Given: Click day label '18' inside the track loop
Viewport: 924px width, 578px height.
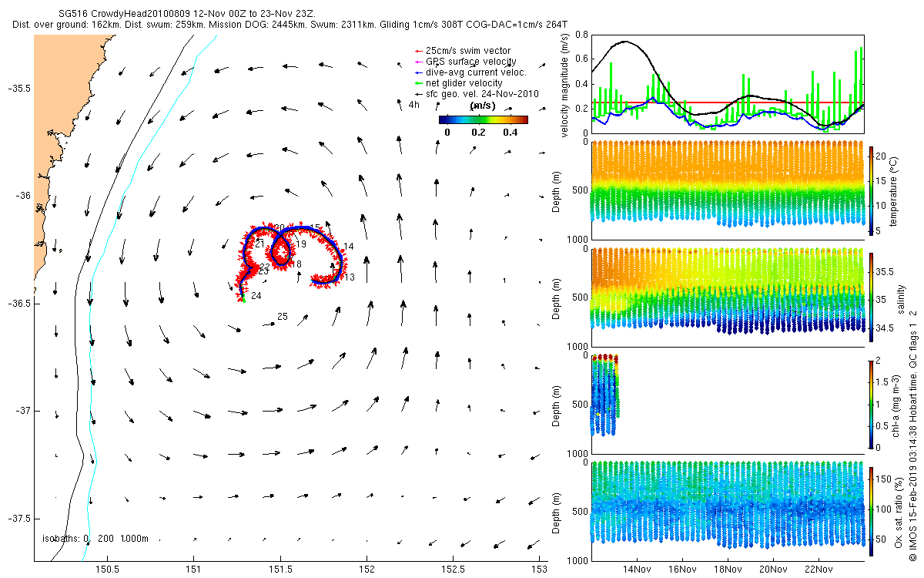Looking at the screenshot, I should pos(296,264).
